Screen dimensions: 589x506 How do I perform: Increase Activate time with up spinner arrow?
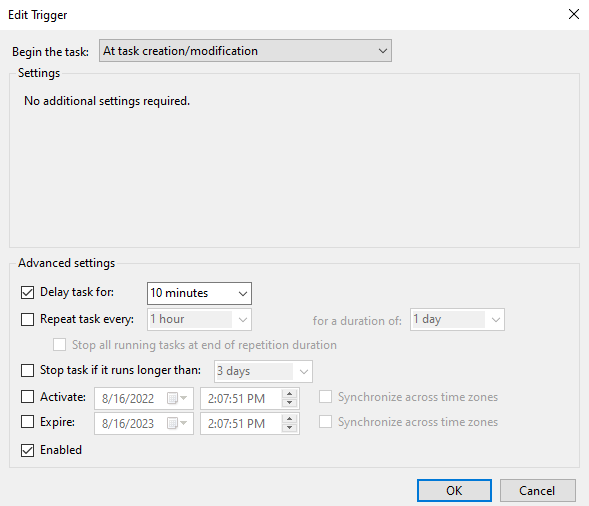289,394
